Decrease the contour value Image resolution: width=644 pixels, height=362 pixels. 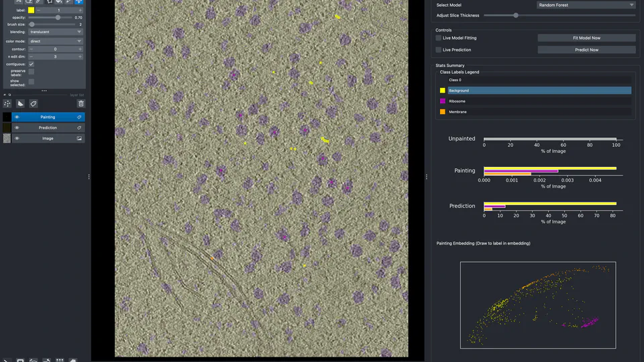[32, 49]
